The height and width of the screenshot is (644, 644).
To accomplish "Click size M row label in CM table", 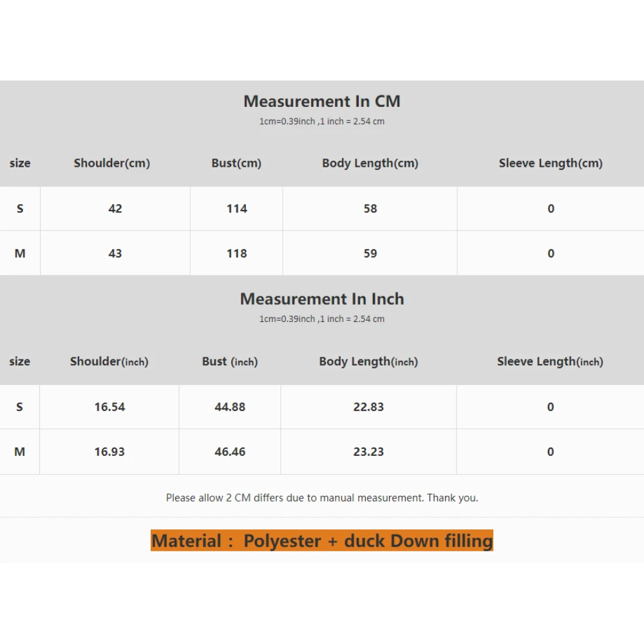I will [20, 253].
